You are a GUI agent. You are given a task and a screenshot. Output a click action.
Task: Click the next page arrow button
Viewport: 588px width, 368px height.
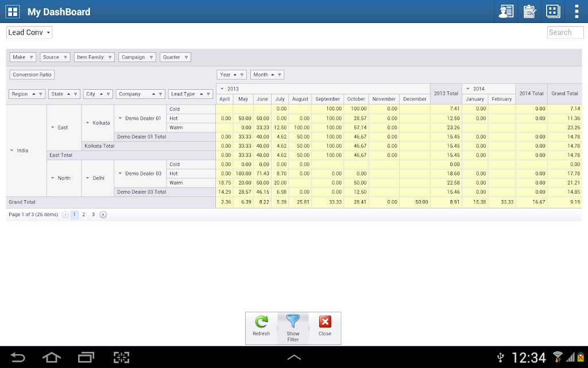103,215
